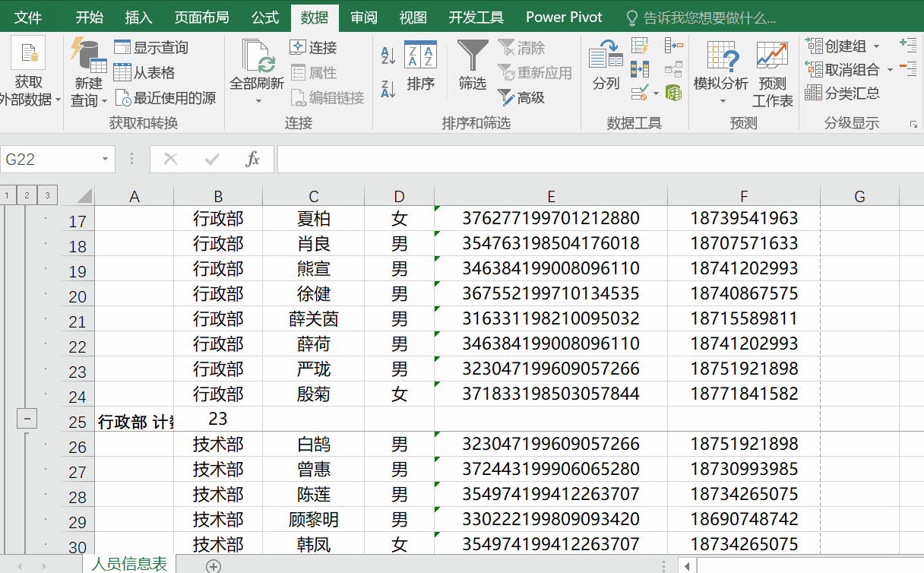This screenshot has height=573, width=924.
Task: Click the Sort Z to A descending icon
Action: [388, 89]
